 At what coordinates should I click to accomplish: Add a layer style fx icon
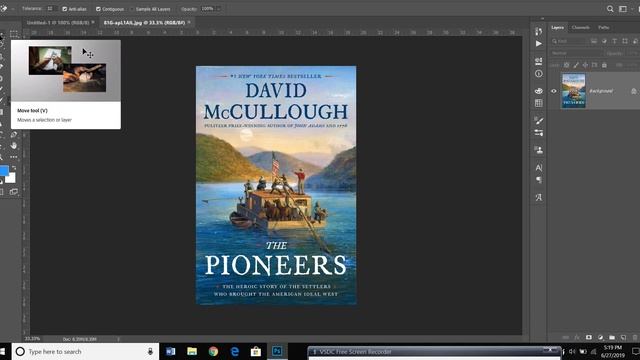577,338
